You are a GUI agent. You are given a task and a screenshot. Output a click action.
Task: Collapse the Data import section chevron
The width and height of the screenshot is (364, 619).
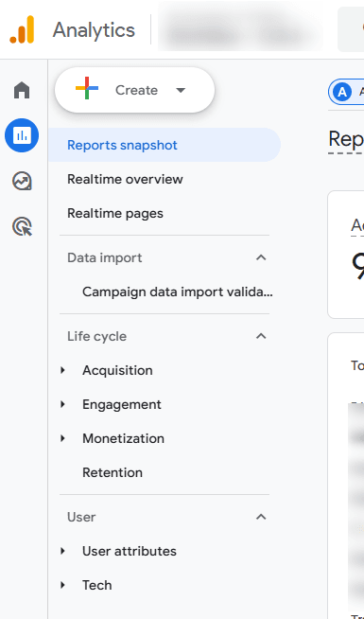point(261,257)
